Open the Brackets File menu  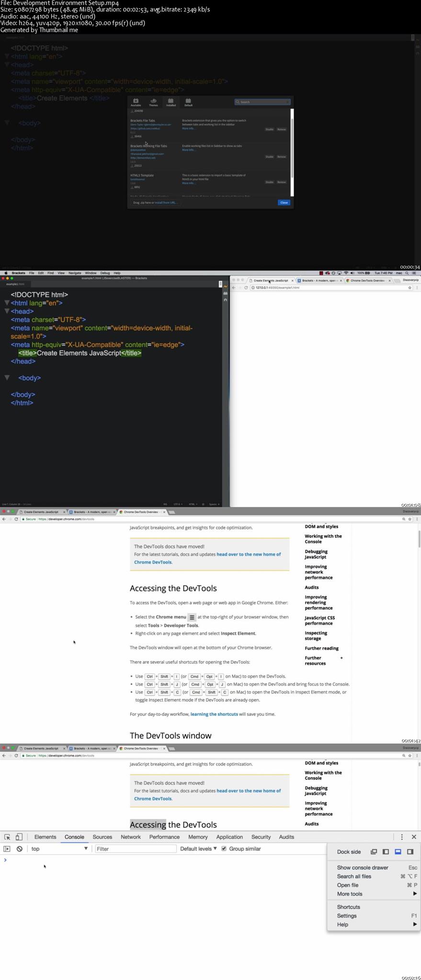(32, 273)
